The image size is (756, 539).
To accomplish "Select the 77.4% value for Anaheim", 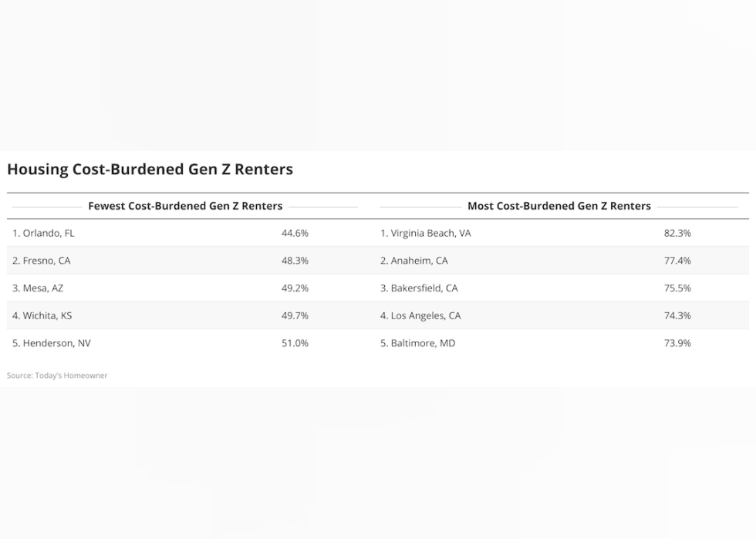I will [x=677, y=261].
